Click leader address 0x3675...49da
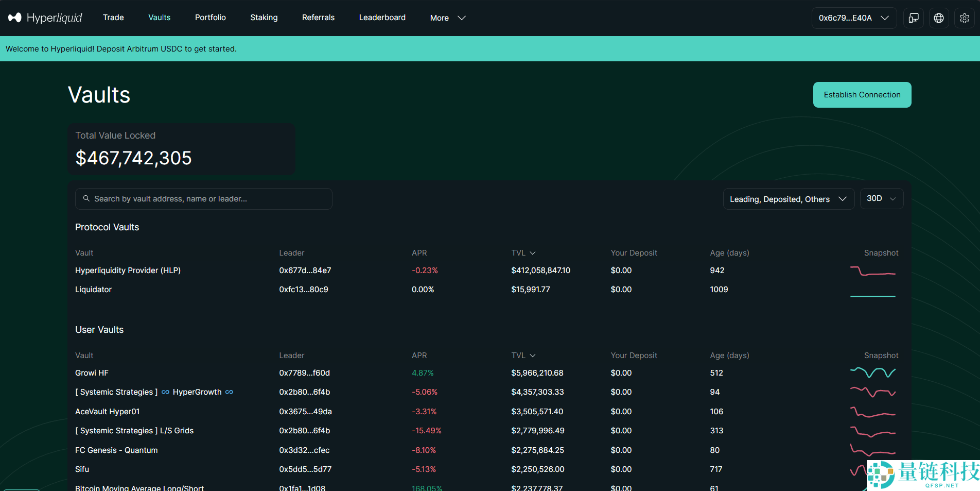 305,412
